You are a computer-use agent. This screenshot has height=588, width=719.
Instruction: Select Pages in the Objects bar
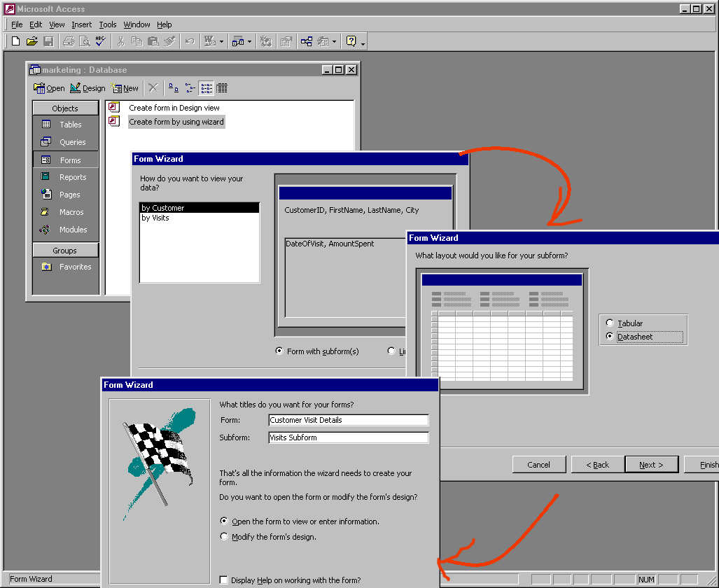click(66, 195)
